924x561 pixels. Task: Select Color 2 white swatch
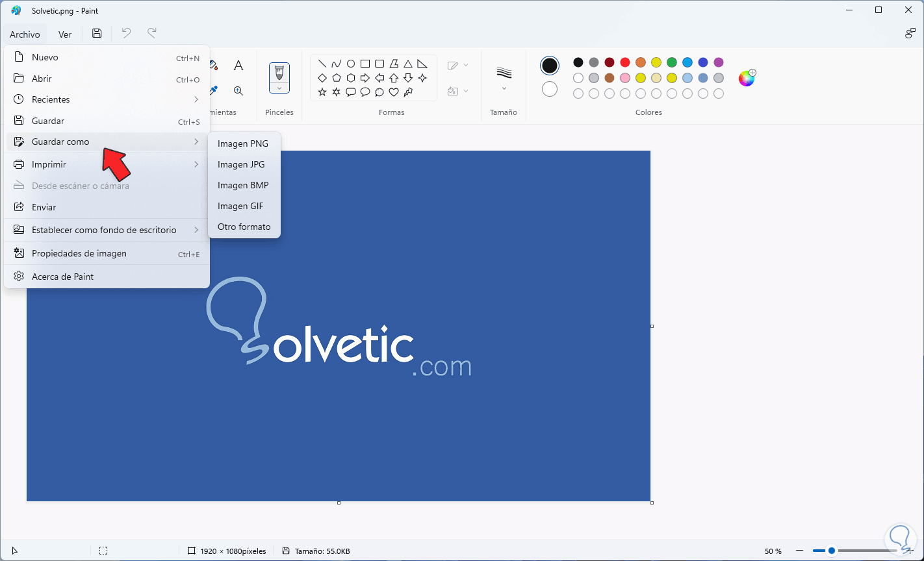pyautogui.click(x=550, y=89)
